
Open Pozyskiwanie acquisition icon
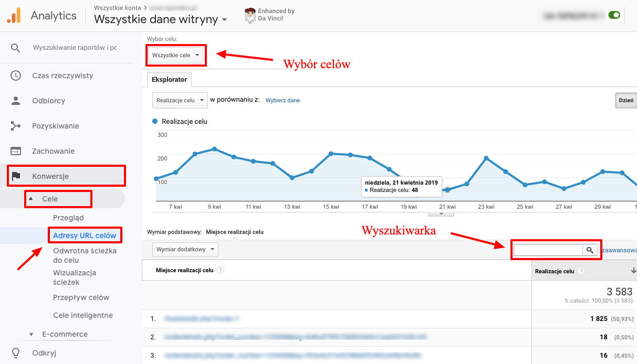[x=16, y=126]
